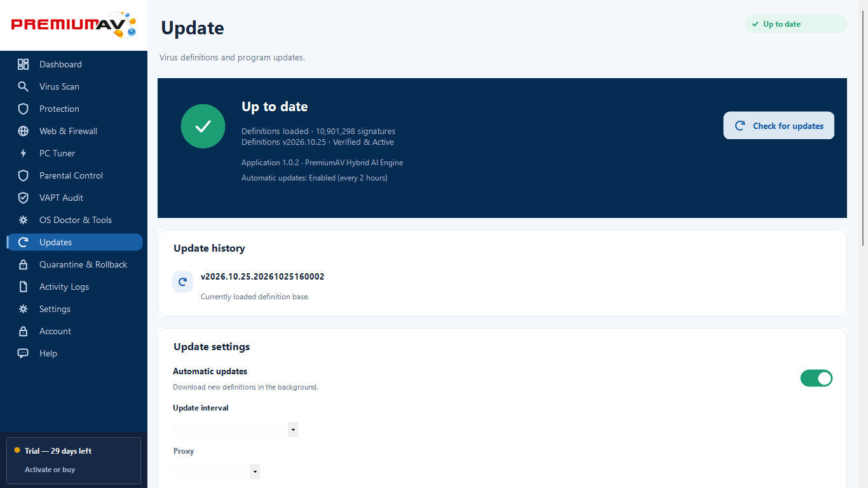Click 'Definitions loaded · 10,901,298 signatures' text

click(x=318, y=132)
